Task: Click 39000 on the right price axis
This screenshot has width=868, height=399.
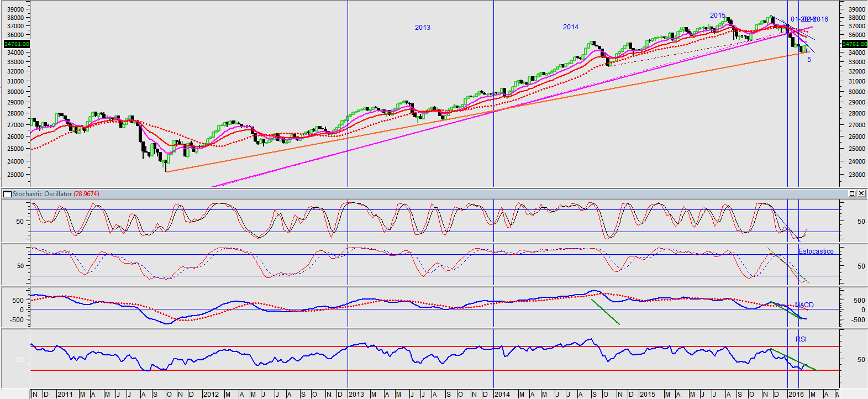Action: [x=856, y=9]
